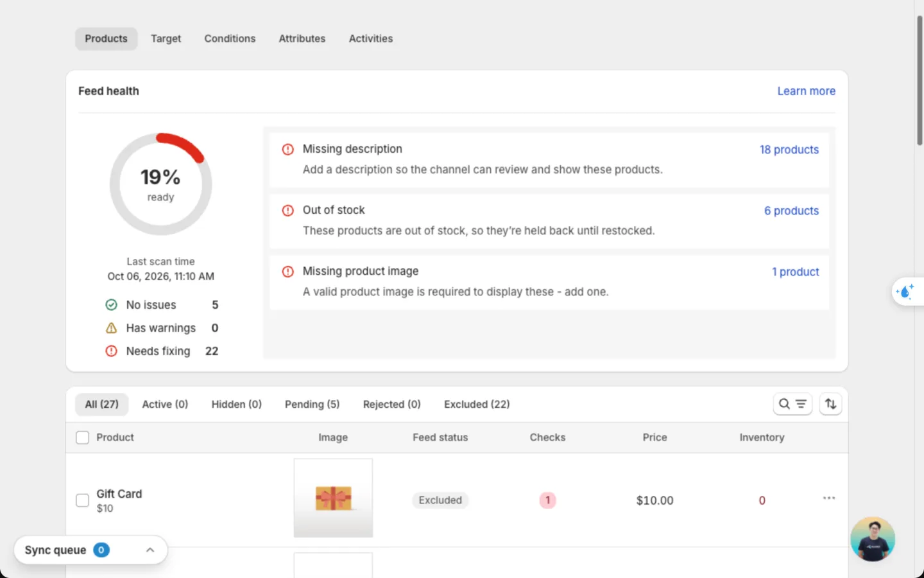Select the Activities tab

click(x=371, y=39)
